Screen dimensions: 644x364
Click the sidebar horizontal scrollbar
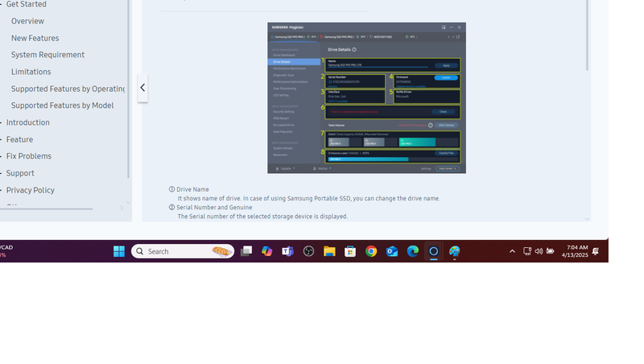point(46,209)
